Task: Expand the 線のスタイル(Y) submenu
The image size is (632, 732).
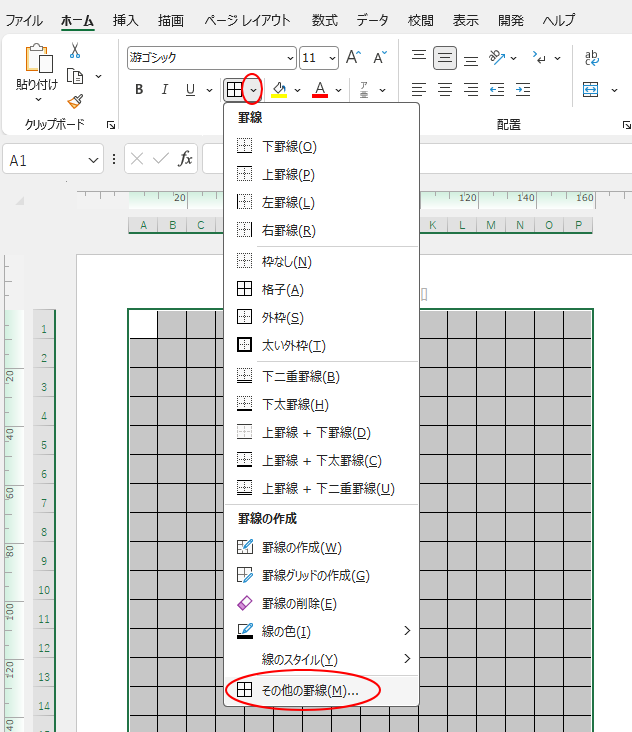Action: point(322,659)
